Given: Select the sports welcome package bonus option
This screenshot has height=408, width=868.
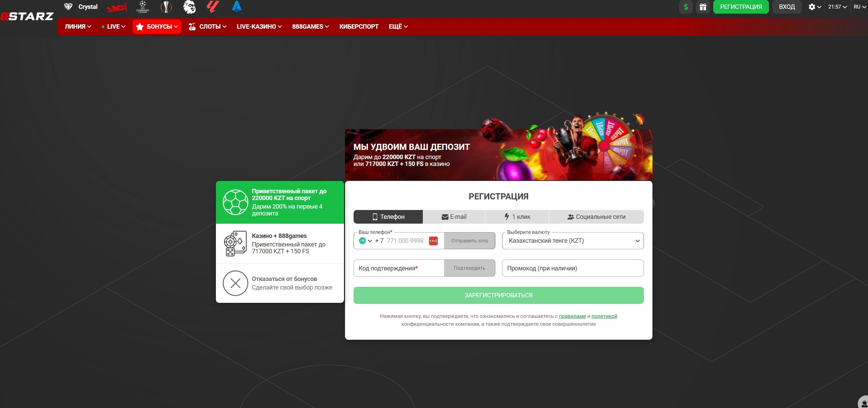Looking at the screenshot, I should coord(280,202).
